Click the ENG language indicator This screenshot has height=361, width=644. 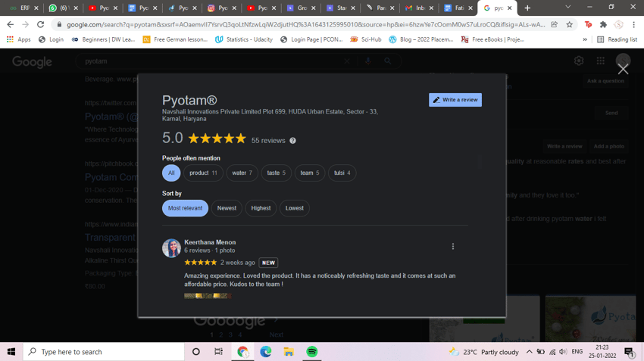coord(577,352)
